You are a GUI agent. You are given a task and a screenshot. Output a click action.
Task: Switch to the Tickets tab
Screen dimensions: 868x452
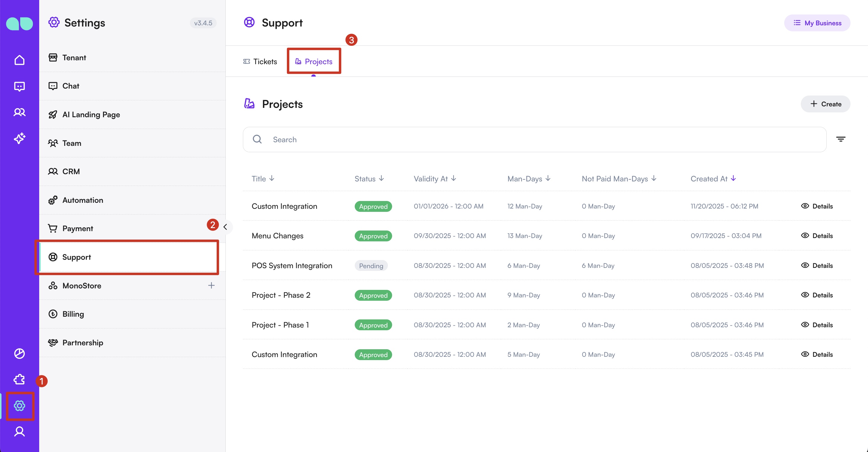click(x=260, y=62)
